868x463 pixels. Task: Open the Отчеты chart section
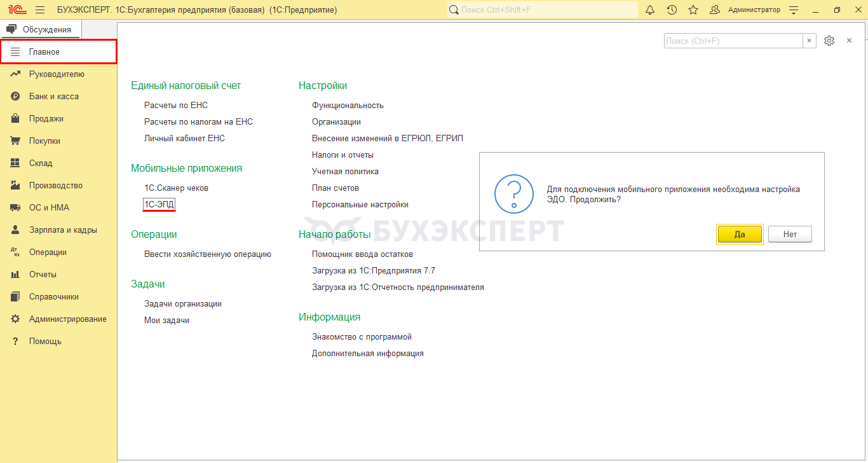click(16, 275)
